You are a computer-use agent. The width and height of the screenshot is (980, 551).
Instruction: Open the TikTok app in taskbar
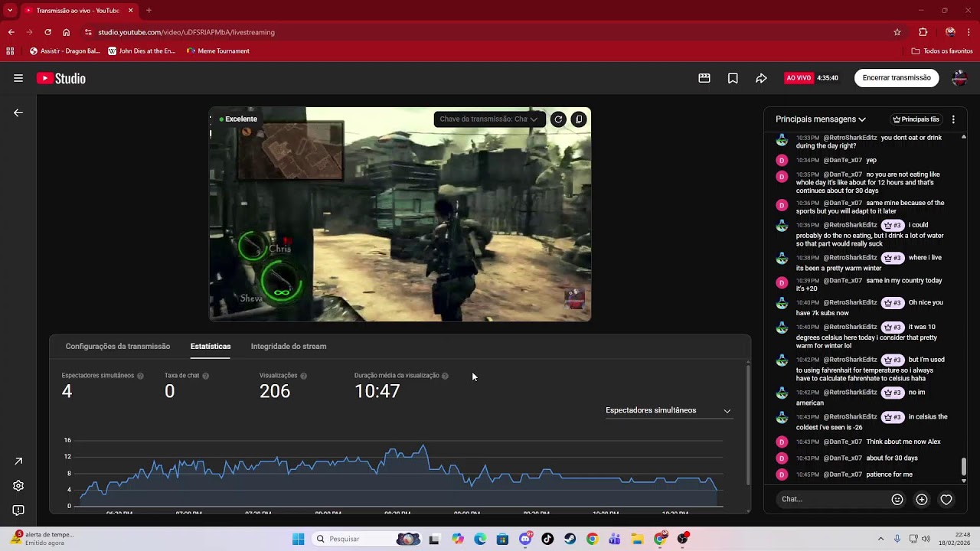click(x=547, y=539)
